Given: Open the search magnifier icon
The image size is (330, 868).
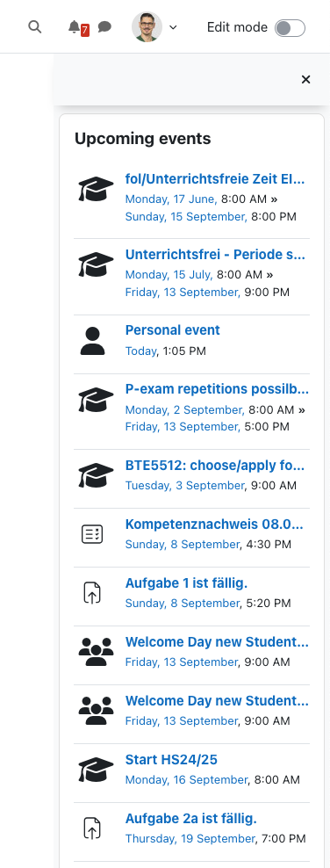Looking at the screenshot, I should coord(35,26).
